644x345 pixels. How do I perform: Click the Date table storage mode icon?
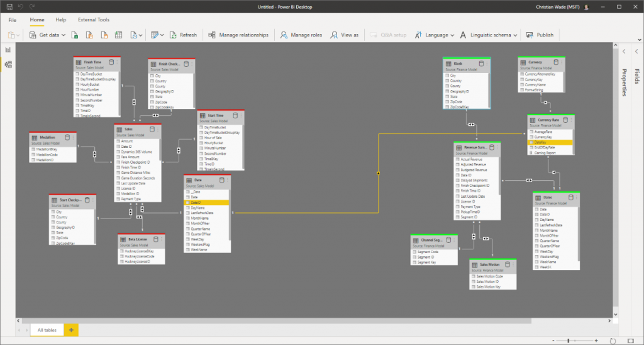tap(222, 180)
